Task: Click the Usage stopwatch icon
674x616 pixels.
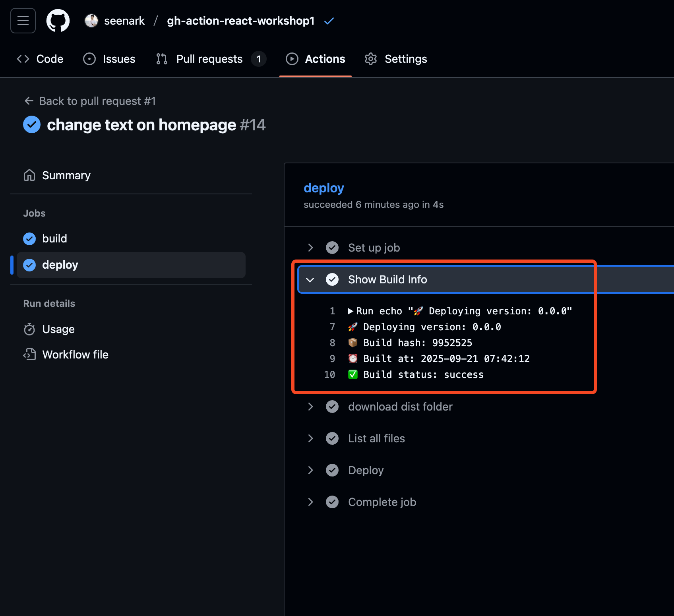Action: click(x=29, y=329)
